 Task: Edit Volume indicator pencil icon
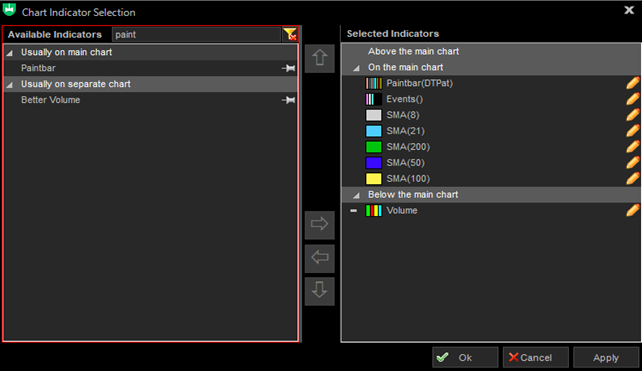tap(633, 210)
